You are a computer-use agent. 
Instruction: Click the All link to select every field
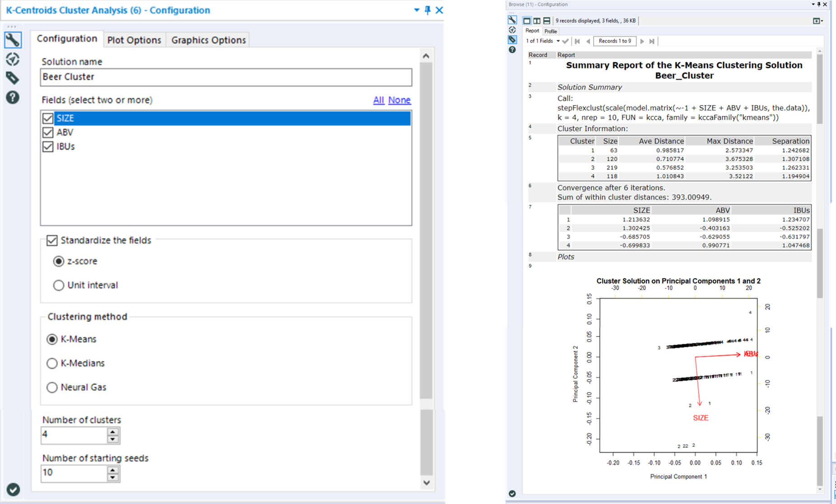pos(379,100)
